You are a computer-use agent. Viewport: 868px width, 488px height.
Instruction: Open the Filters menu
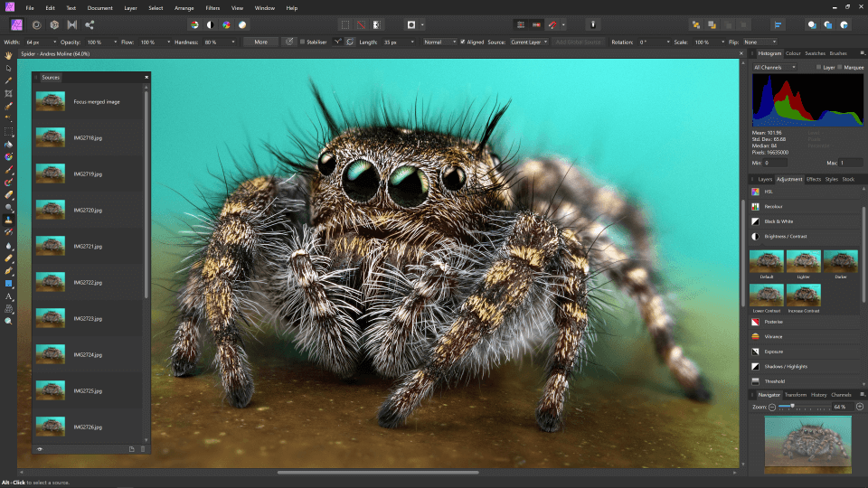tap(212, 8)
